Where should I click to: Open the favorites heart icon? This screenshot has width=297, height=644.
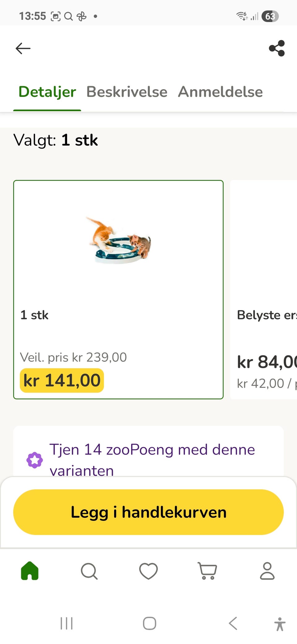click(148, 571)
